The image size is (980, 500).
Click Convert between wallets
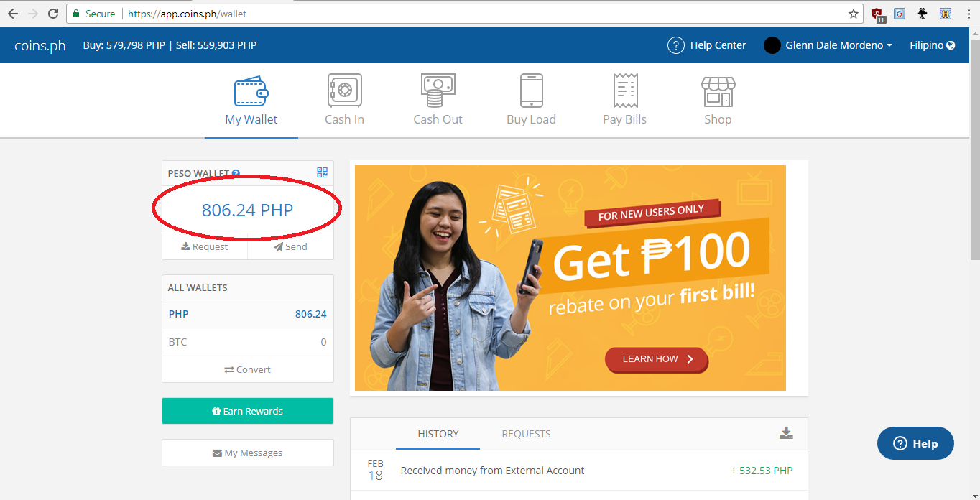point(248,369)
